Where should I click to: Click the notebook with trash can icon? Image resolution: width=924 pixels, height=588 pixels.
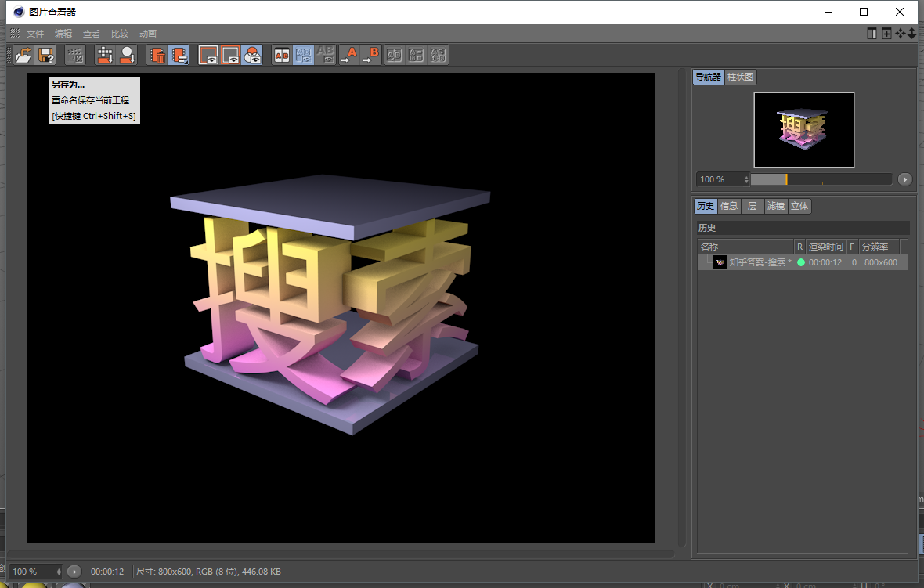(x=157, y=55)
